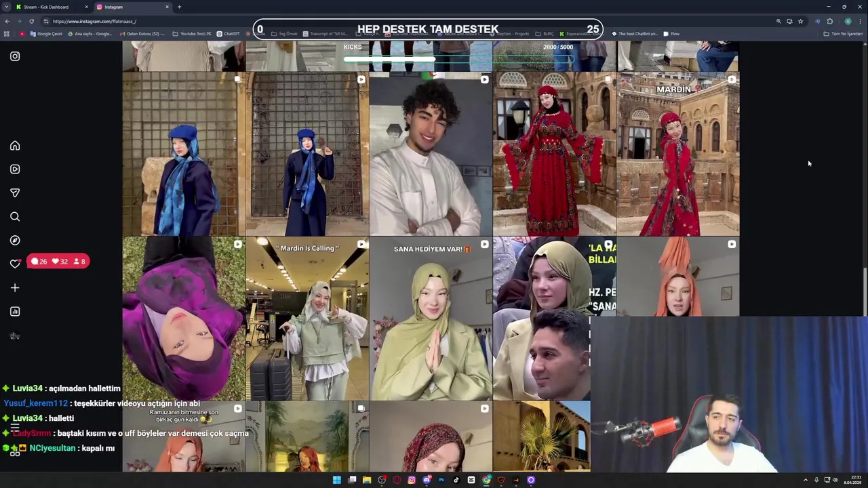
Task: Open the Ramazanın bitmesine son reel
Action: 184,437
